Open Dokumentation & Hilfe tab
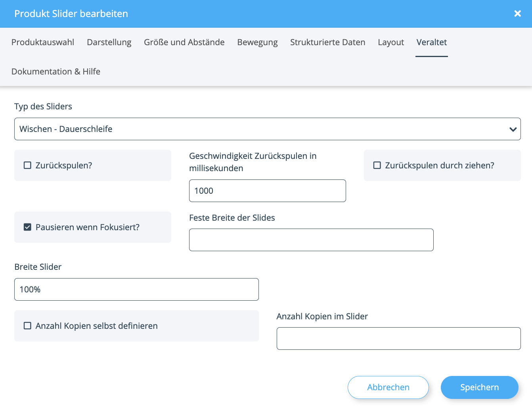The width and height of the screenshot is (532, 412). [56, 72]
